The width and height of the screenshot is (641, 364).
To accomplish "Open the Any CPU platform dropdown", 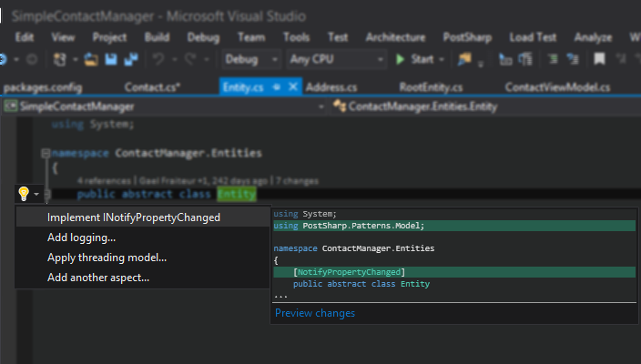I will [336, 60].
